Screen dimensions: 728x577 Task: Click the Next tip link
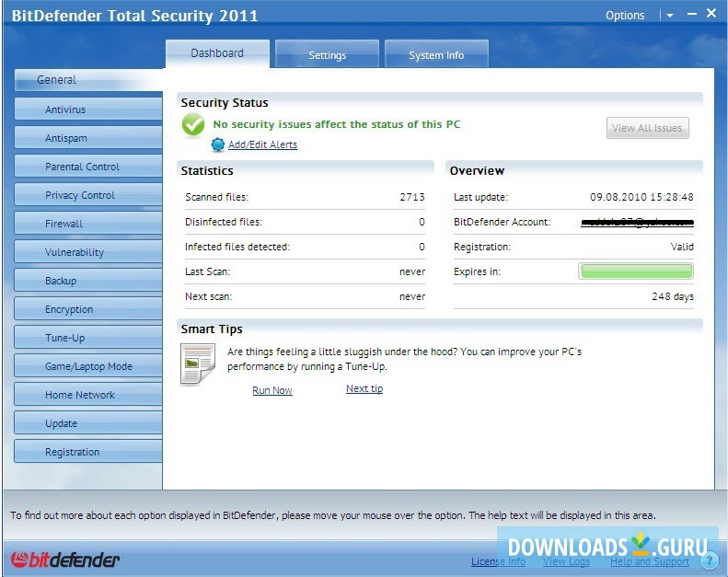[364, 388]
